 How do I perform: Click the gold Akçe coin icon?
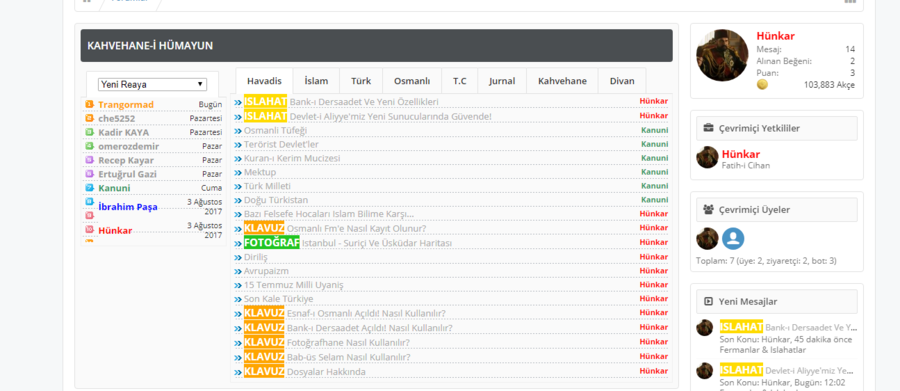click(762, 85)
